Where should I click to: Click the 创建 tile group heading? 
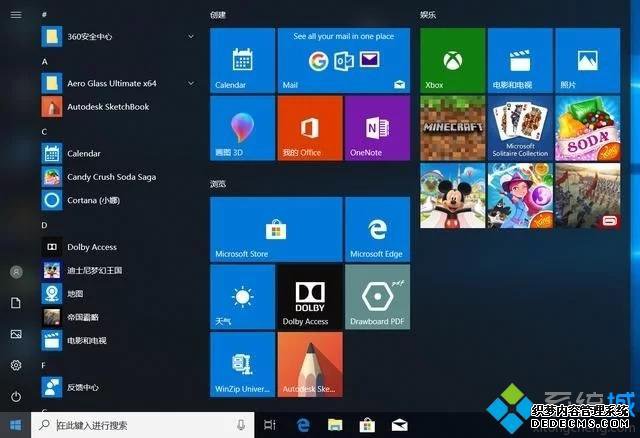(218, 15)
